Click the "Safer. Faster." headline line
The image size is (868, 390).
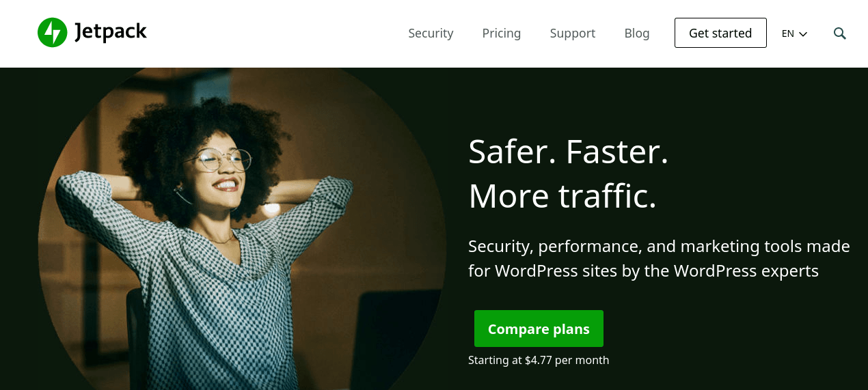point(568,152)
